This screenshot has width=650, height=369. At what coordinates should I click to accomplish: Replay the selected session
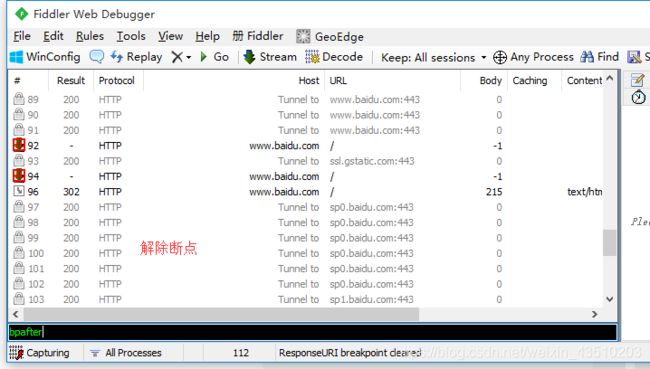136,57
